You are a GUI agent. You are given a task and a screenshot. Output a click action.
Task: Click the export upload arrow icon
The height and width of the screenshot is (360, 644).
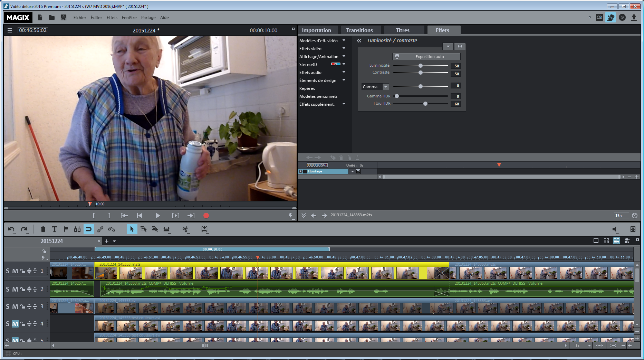tap(634, 17)
